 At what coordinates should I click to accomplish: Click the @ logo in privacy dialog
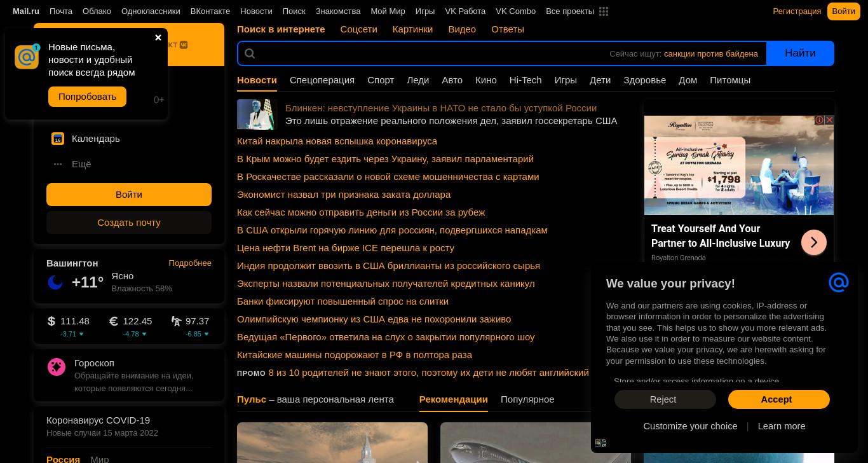pos(839,282)
